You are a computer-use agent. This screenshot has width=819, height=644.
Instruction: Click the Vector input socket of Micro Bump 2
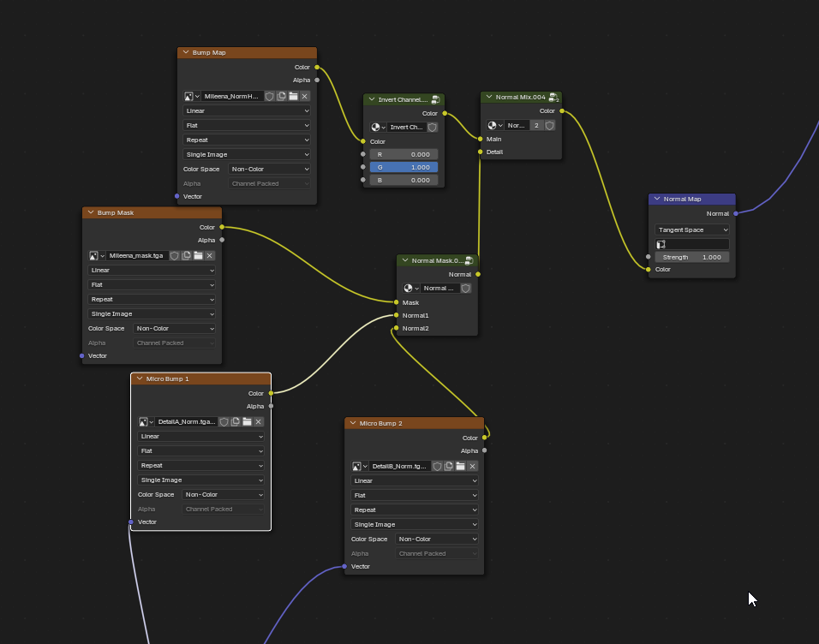coord(344,566)
